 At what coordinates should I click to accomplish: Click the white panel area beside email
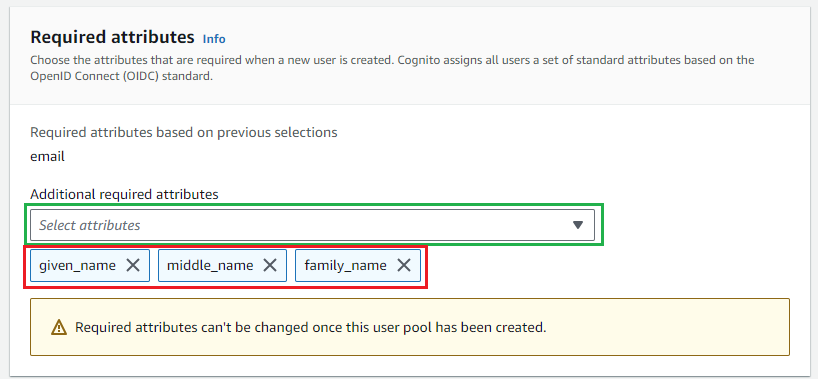coord(417,157)
